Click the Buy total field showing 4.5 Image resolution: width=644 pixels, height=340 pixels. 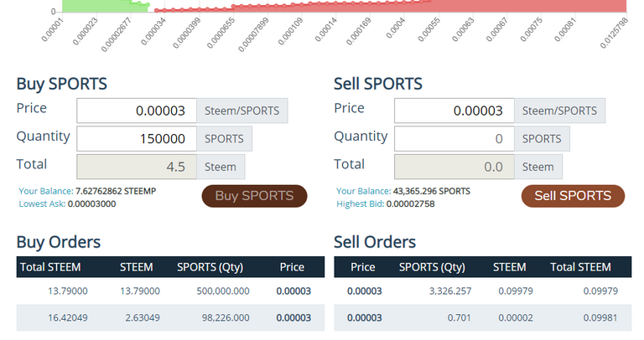(137, 167)
